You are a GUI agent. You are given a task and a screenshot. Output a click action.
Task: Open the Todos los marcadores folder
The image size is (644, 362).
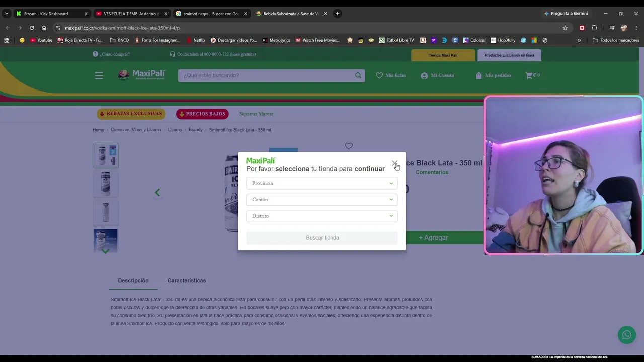click(x=616, y=40)
